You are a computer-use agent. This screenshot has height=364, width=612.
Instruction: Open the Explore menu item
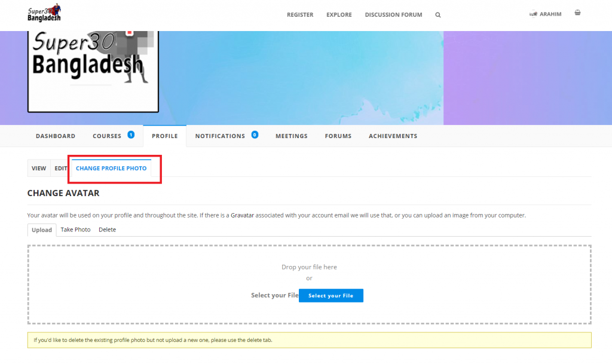[x=339, y=15]
